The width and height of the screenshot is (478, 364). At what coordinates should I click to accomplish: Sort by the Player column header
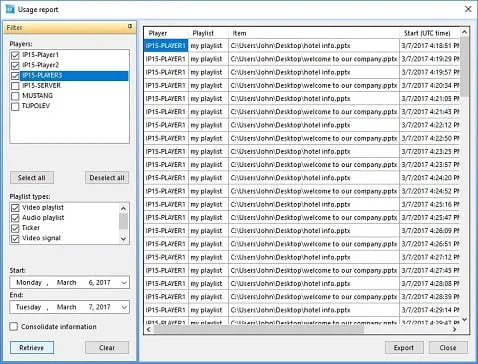(166, 33)
